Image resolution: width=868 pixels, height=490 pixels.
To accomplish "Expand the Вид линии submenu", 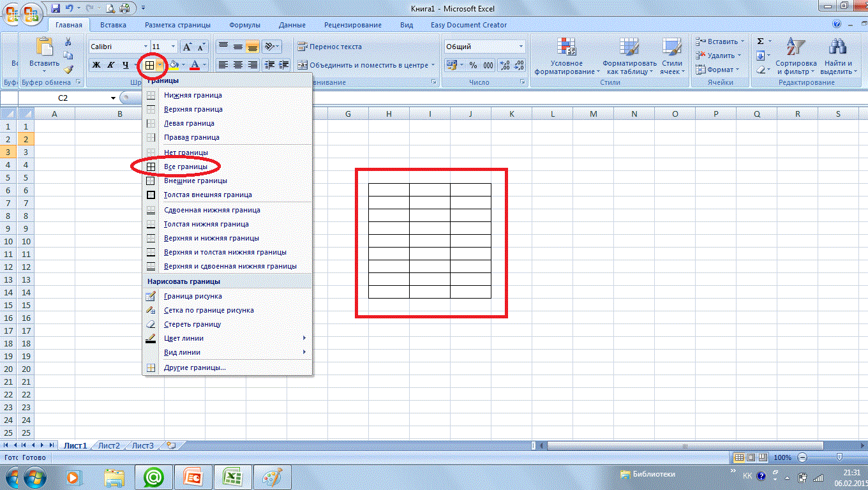I will [x=227, y=352].
